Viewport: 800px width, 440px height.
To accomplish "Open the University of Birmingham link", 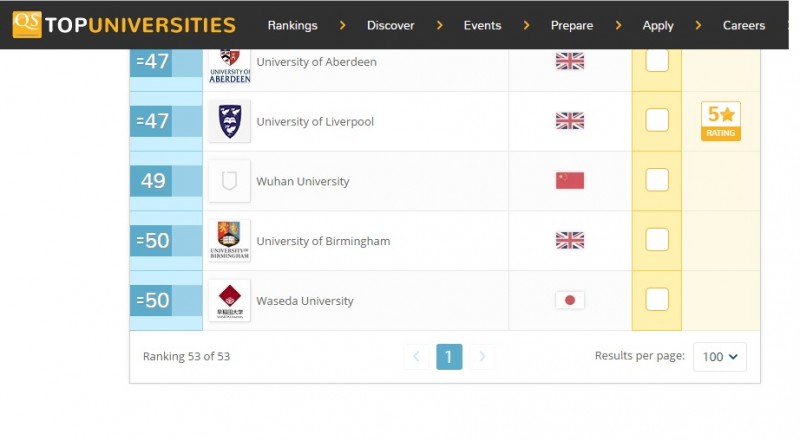I will [323, 241].
